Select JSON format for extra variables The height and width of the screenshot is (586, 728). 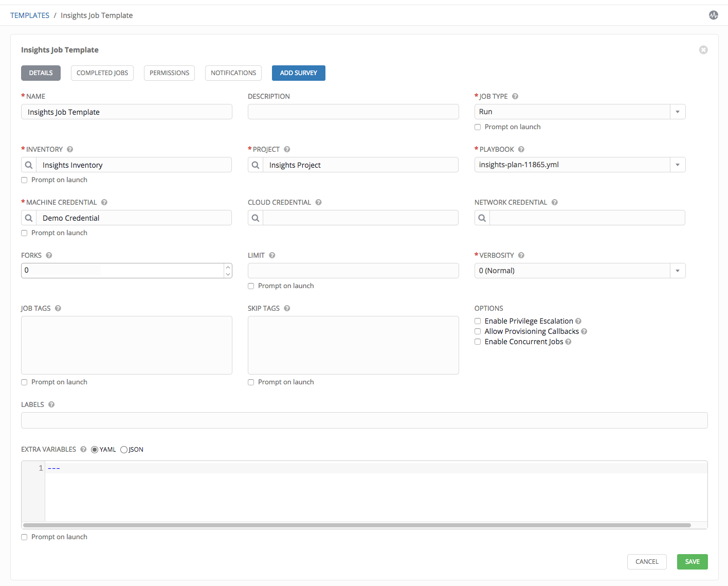[x=124, y=450]
